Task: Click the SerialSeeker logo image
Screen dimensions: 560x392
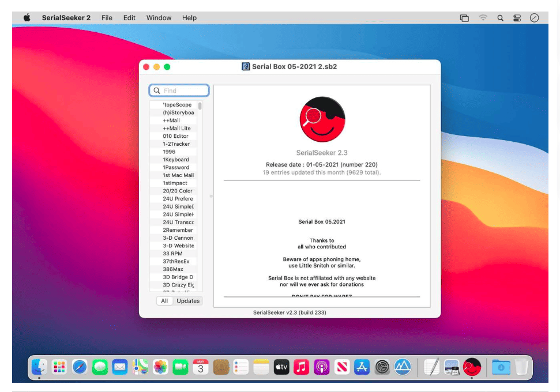Action: click(x=322, y=119)
